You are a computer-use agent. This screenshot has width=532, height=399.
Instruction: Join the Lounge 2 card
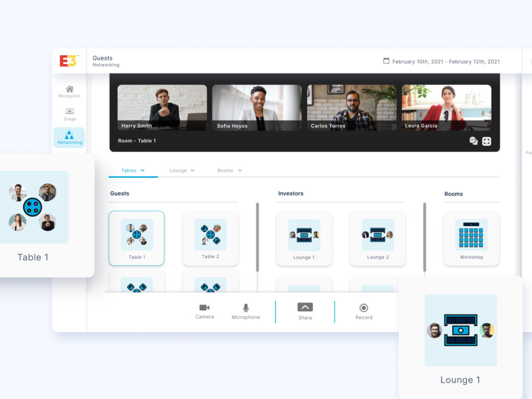click(x=378, y=238)
